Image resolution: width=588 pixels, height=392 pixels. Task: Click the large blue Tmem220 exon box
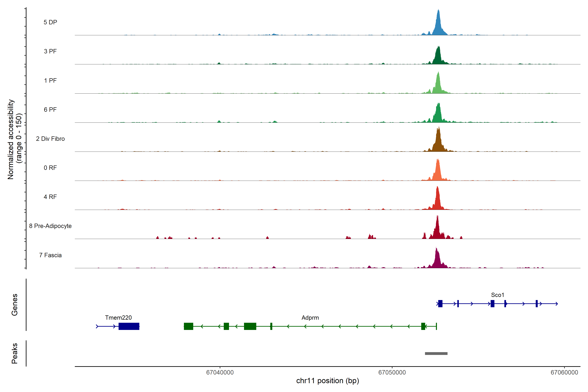[129, 326]
